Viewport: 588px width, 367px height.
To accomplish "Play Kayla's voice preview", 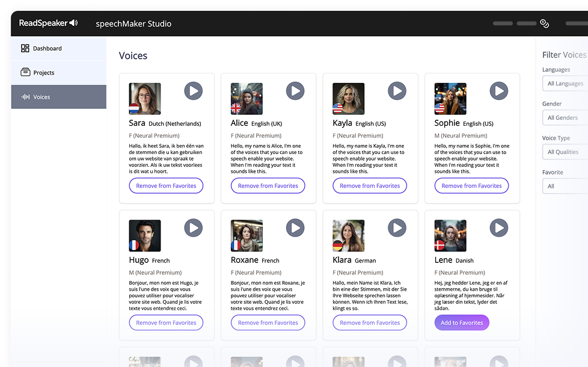I will click(397, 91).
